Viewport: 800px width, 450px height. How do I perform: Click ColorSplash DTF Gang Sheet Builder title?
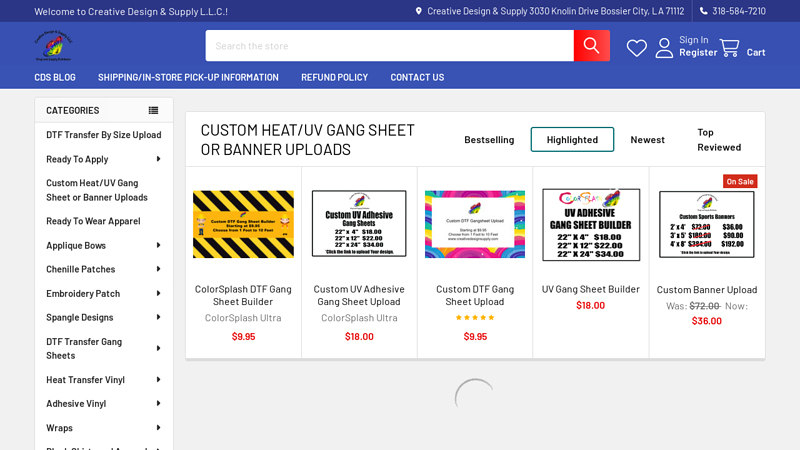point(243,295)
